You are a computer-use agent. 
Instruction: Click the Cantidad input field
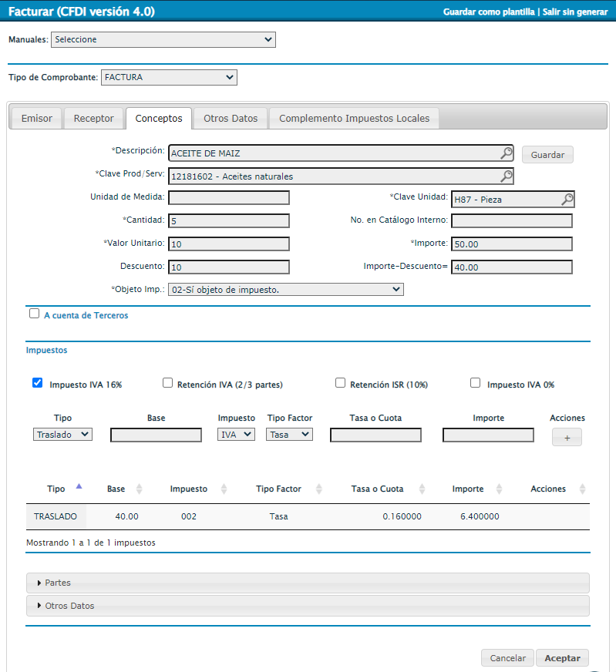pos(229,221)
